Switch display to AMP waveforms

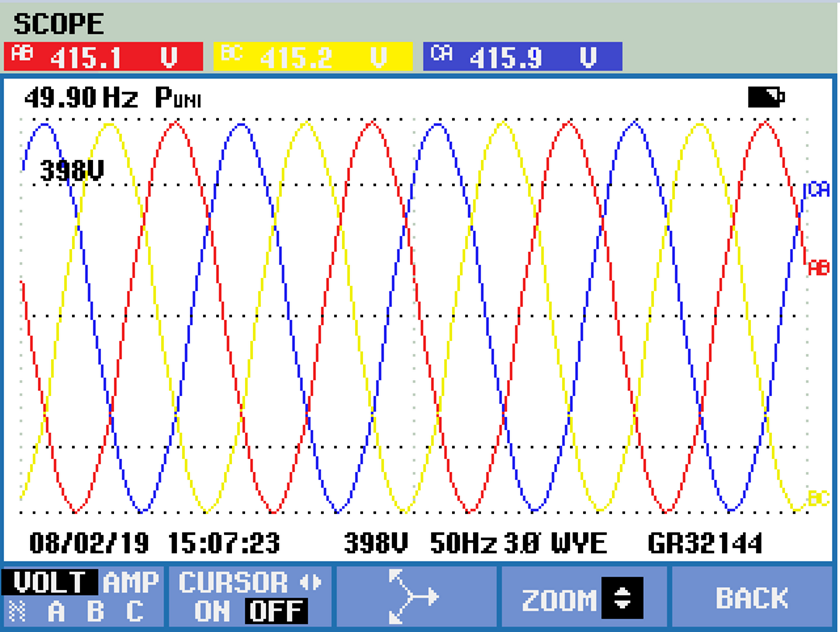(131, 582)
